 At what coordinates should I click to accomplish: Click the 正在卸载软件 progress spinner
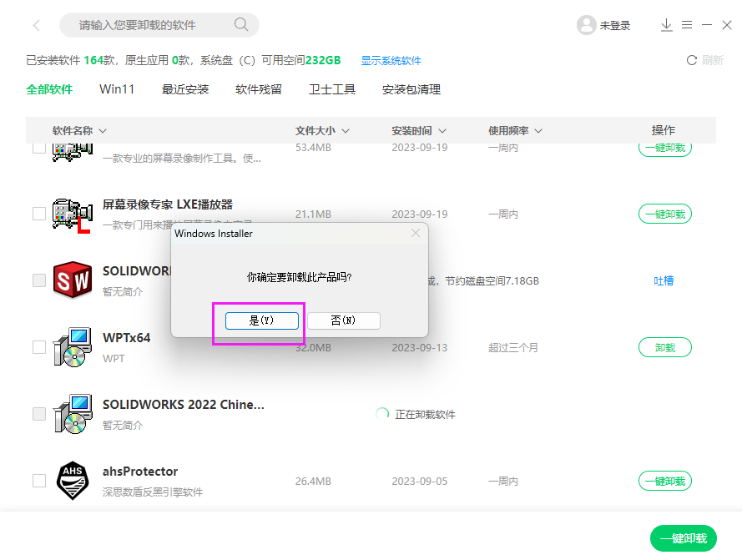[382, 414]
